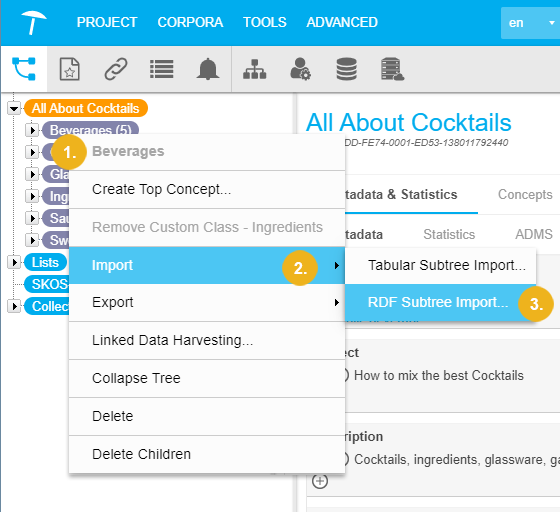This screenshot has width=560, height=512.
Task: Click the organization chart icon
Action: 254,69
